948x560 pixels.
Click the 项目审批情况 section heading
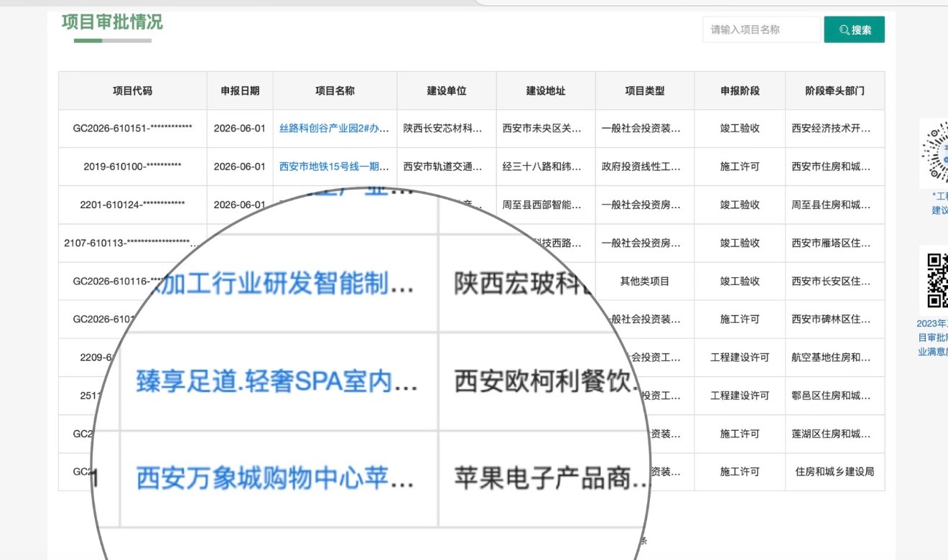coord(112,22)
